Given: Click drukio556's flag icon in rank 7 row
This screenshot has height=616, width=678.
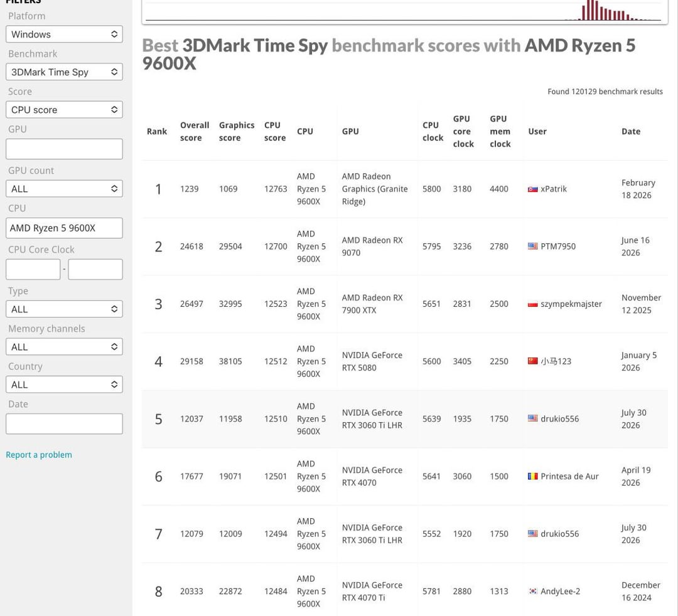Looking at the screenshot, I should tap(533, 534).
